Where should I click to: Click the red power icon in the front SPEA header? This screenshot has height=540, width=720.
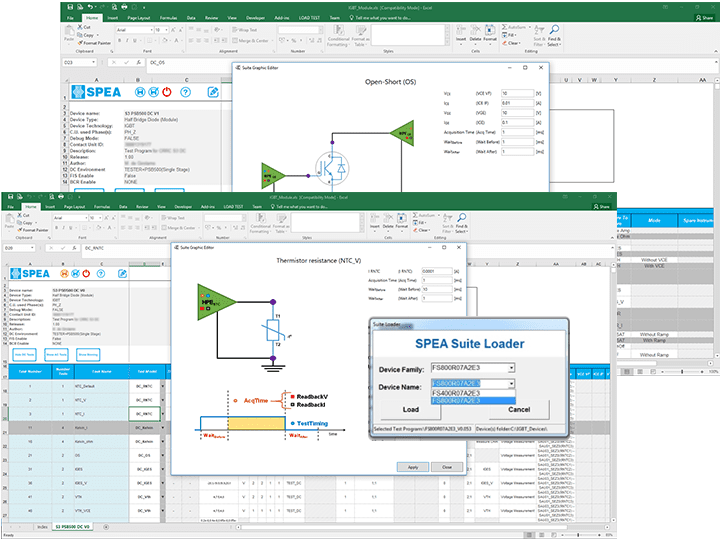pos(86,274)
